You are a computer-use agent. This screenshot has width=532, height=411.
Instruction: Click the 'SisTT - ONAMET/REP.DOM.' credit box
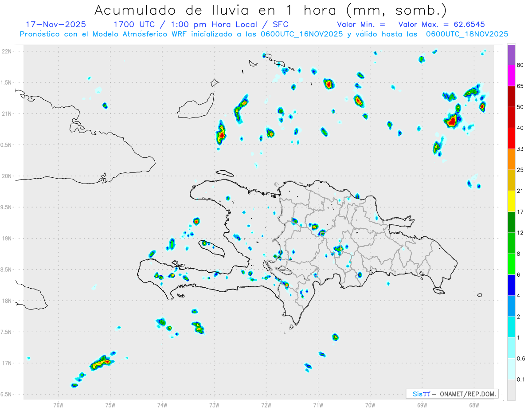[452, 394]
